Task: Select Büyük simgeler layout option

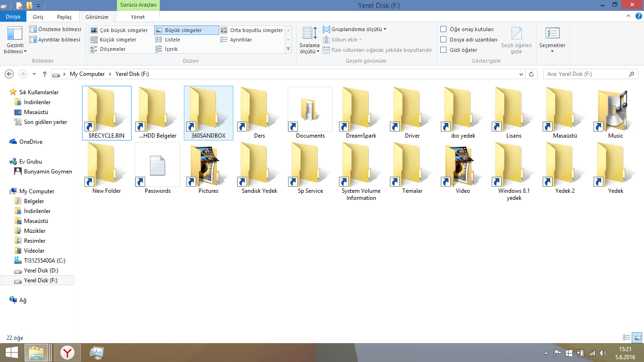Action: click(187, 30)
